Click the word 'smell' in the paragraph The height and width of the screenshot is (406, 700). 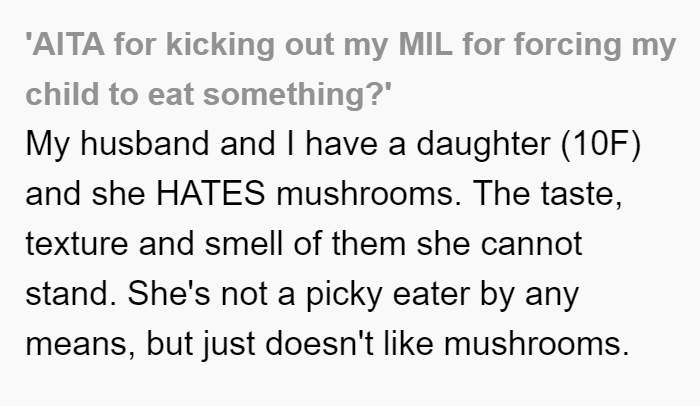pos(244,244)
